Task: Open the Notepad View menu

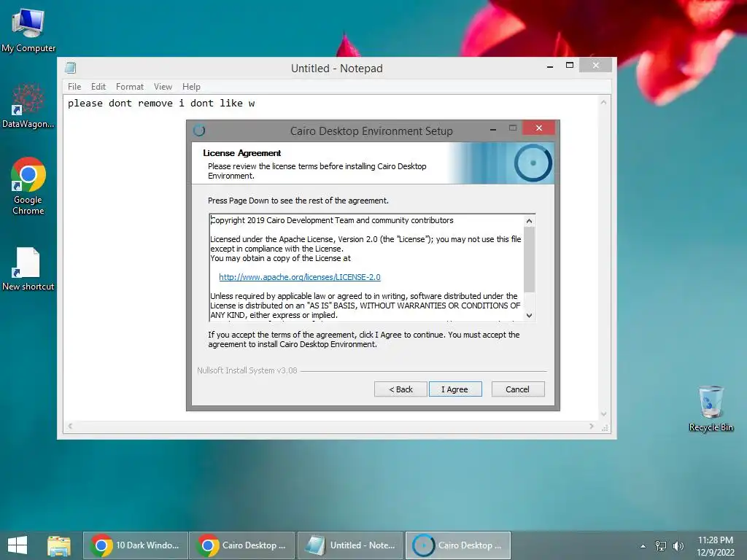Action: point(163,87)
